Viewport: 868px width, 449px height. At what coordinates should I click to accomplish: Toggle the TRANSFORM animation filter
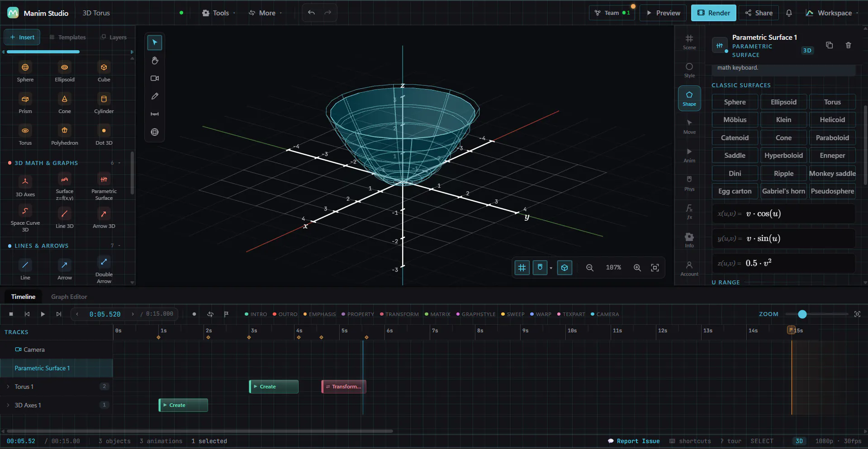399,314
